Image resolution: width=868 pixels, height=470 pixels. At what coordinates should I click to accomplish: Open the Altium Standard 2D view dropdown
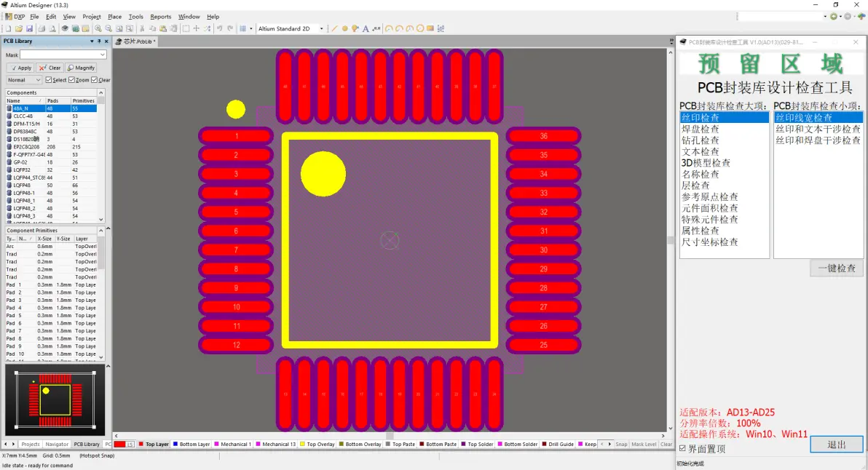[322, 29]
